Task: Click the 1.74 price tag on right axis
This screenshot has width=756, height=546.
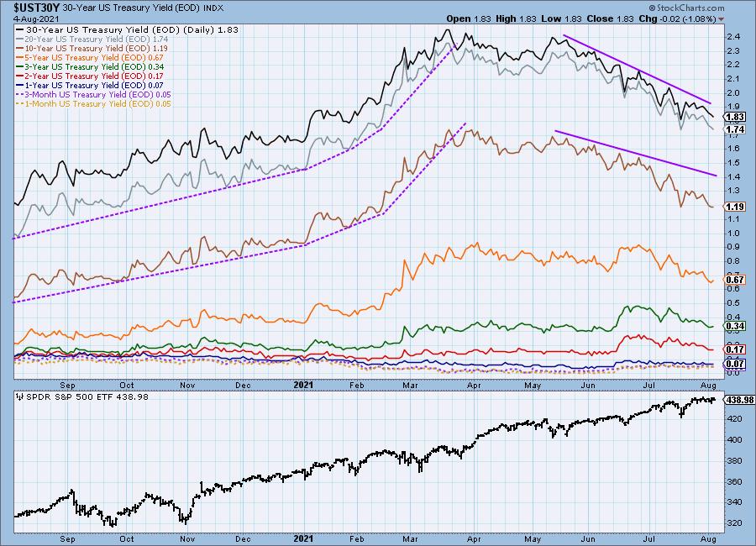Action: click(734, 129)
